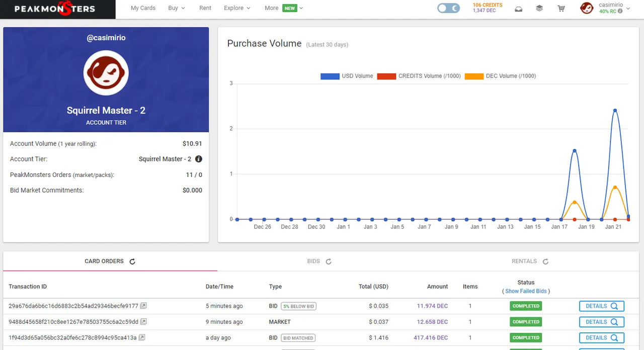Click COMPLETED status of the a day ago order
644x350 pixels.
pos(526,337)
